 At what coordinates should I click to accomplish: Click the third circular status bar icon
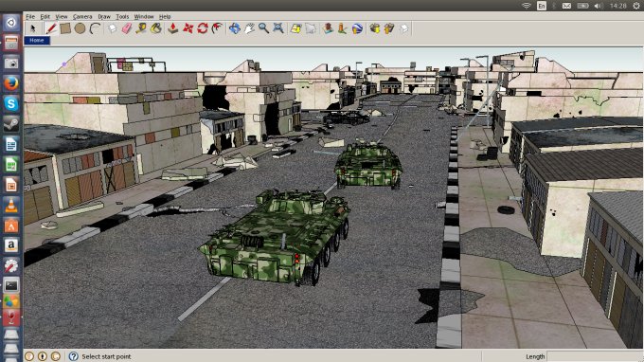[x=56, y=356]
